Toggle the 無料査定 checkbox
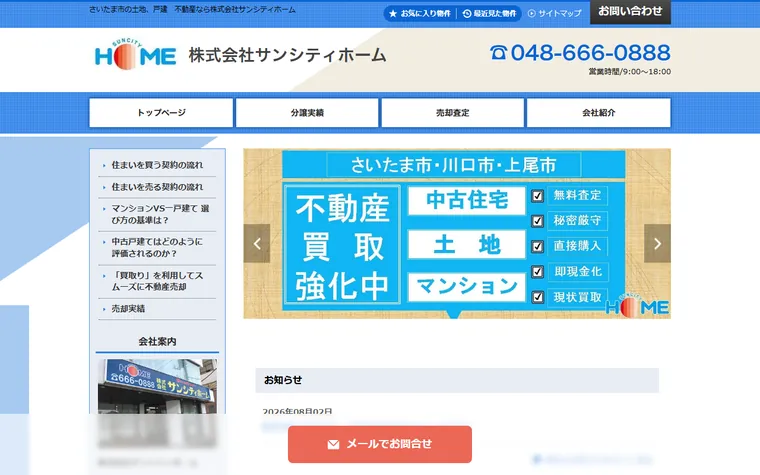Image resolution: width=760 pixels, height=475 pixels. click(x=538, y=196)
